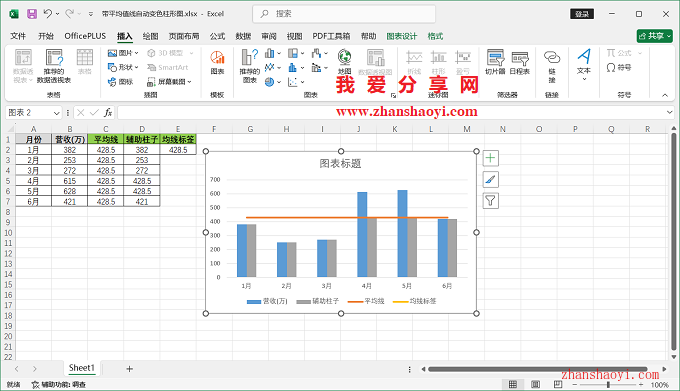Click the 共享 (Share) button
The height and width of the screenshot is (391, 680).
(x=654, y=36)
